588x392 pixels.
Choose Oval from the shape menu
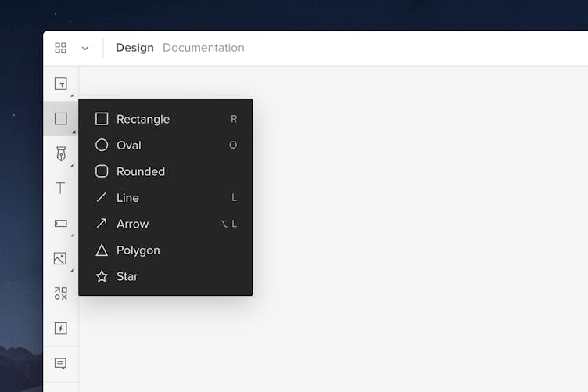[x=166, y=146]
